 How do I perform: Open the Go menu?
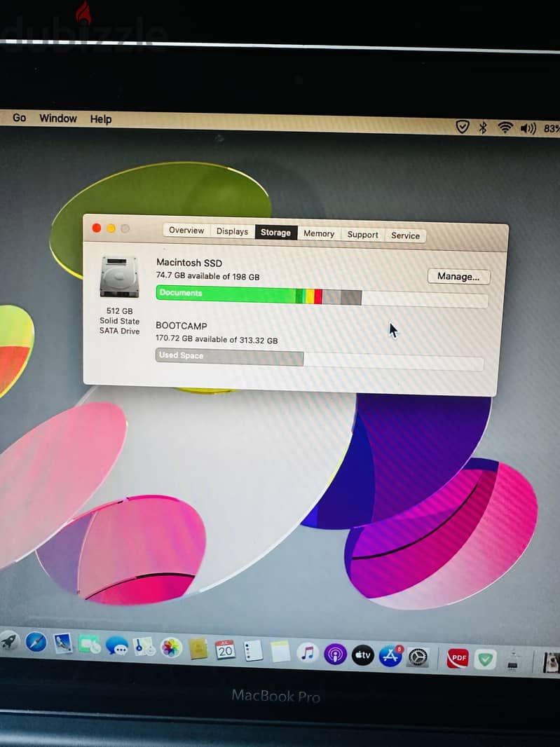(19, 118)
